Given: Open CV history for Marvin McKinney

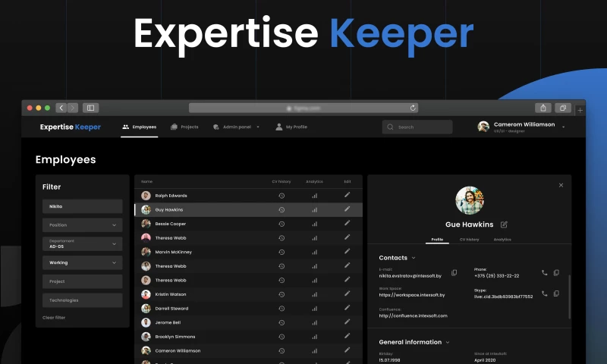Looking at the screenshot, I should 281,253.
